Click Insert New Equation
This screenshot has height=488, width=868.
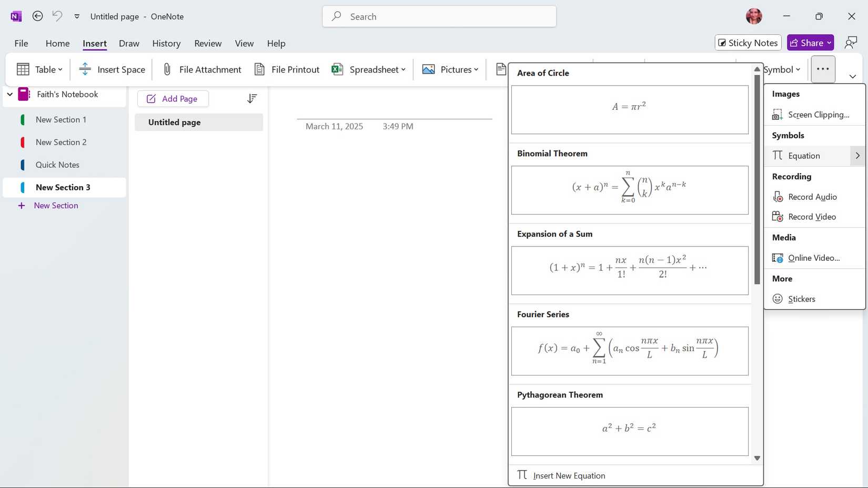click(569, 475)
